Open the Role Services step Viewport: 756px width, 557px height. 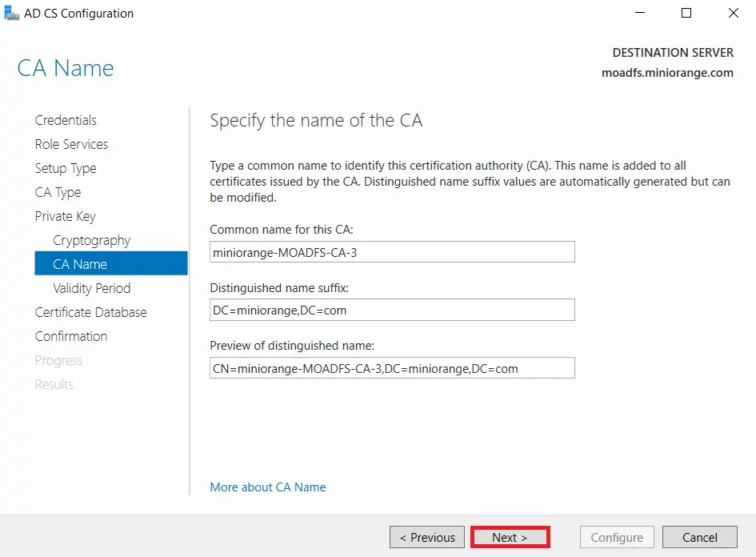[71, 144]
